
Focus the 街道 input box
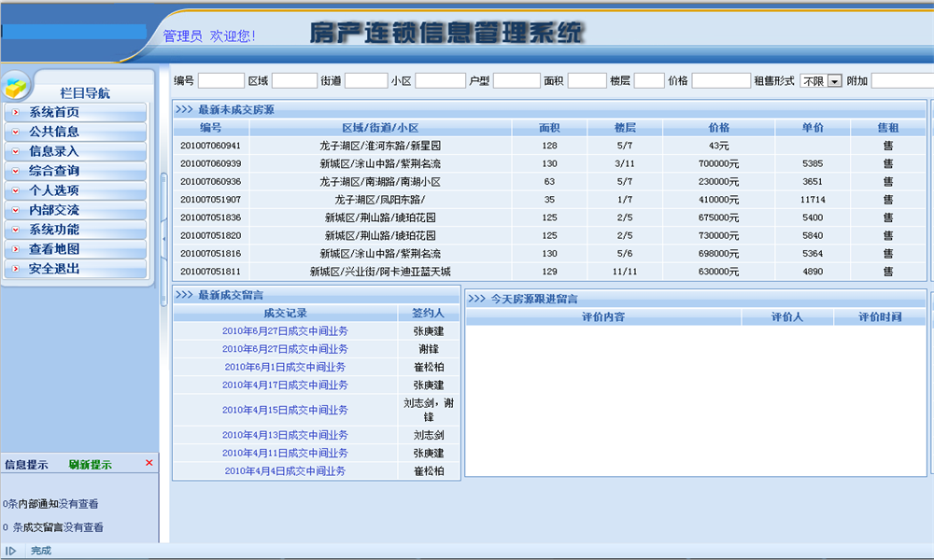click(366, 81)
